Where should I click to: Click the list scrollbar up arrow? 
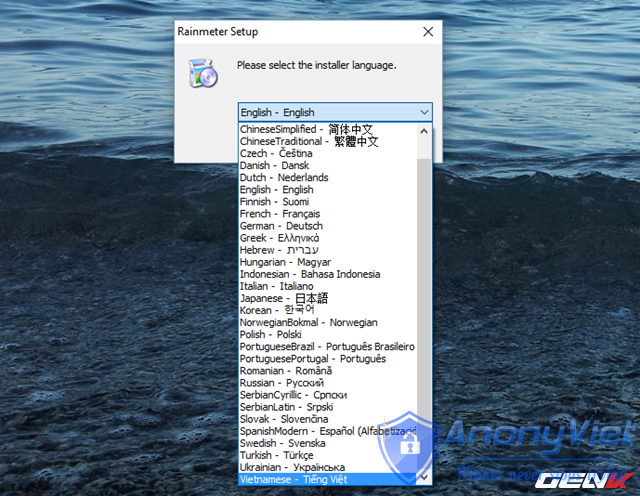[x=424, y=131]
